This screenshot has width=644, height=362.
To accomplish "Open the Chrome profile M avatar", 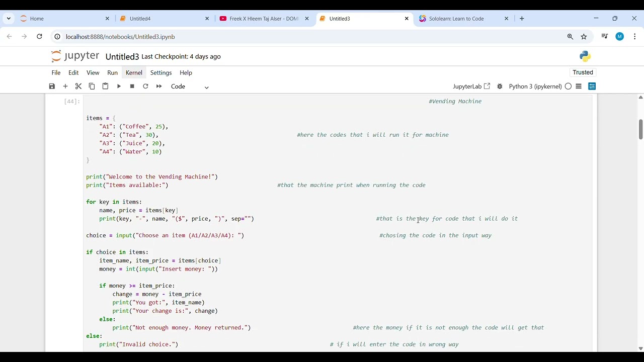I will point(619,37).
